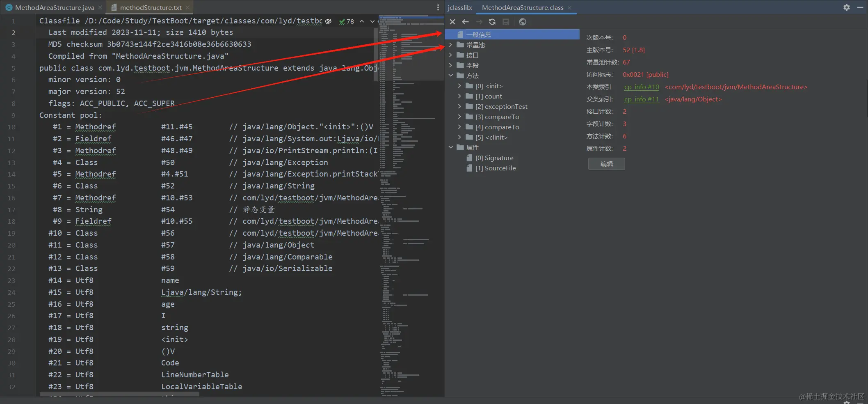
Task: Click the text 'major version: 52'
Action: click(87, 92)
